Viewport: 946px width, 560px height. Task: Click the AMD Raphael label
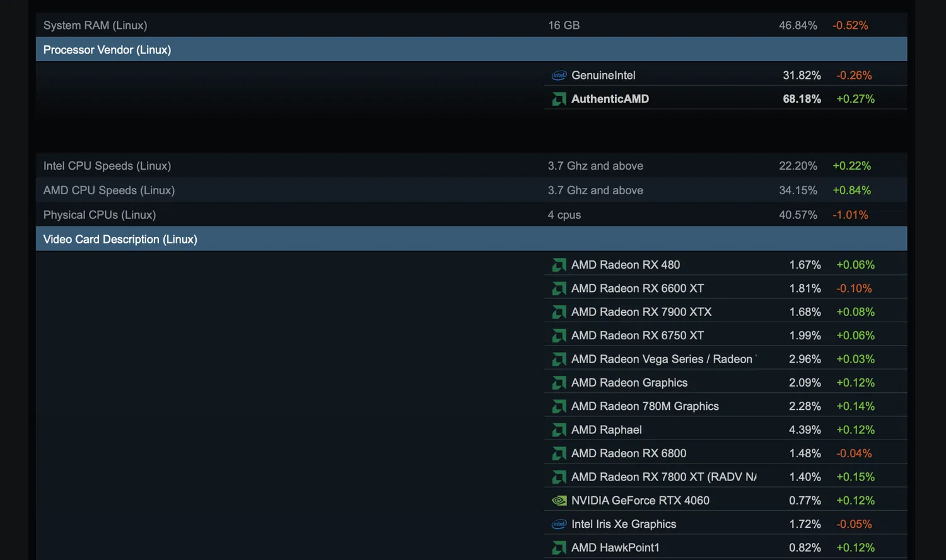click(607, 430)
